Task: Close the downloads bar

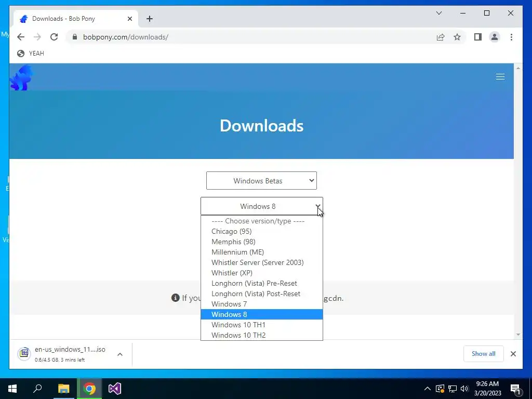Action: coord(513,354)
